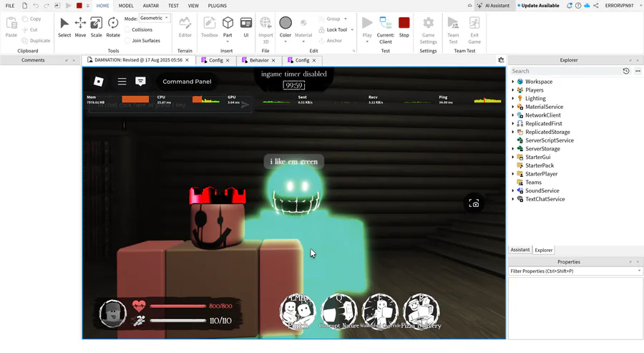Screen dimensions: 644x353
Task: Toggle the in-game chat icon
Action: coord(140,82)
